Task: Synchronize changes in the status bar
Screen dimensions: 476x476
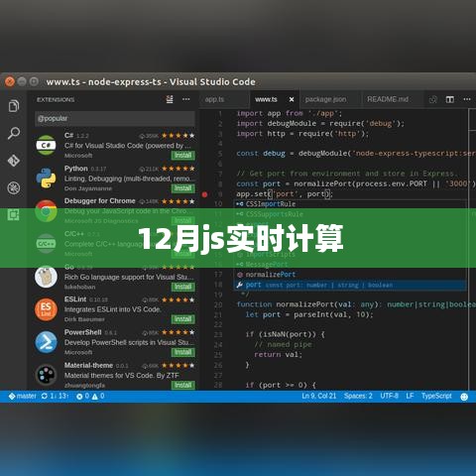Action: (x=55, y=396)
